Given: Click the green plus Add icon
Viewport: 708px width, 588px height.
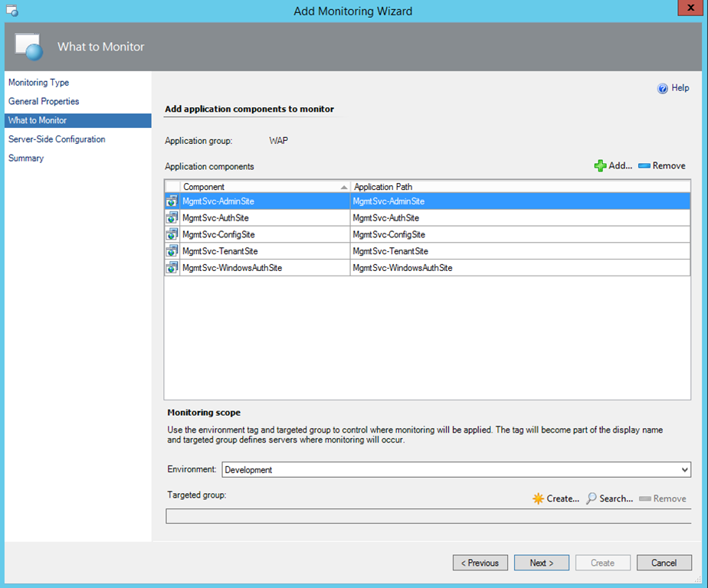Looking at the screenshot, I should pyautogui.click(x=601, y=166).
